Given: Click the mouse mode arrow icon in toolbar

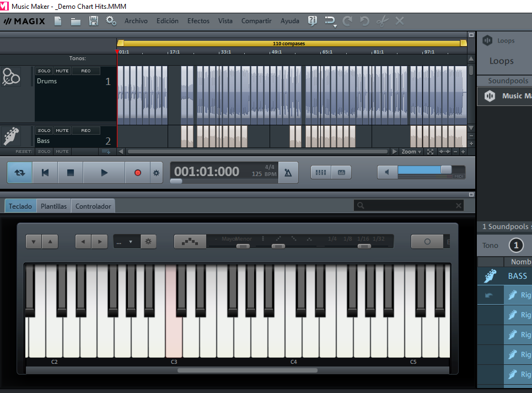Looking at the screenshot, I should [330, 21].
